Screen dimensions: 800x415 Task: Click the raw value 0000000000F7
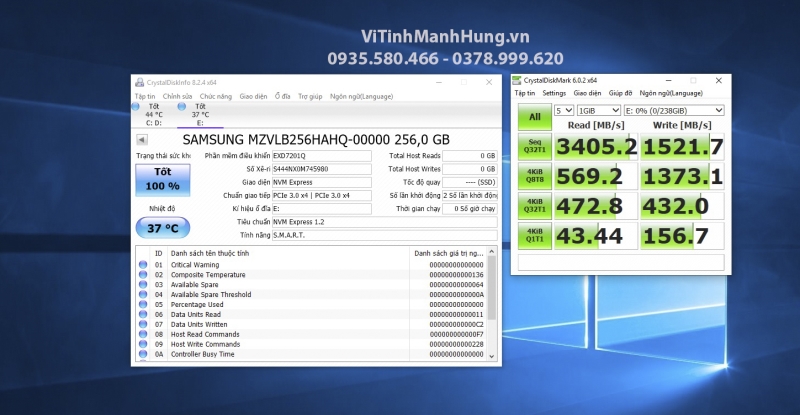tap(456, 334)
